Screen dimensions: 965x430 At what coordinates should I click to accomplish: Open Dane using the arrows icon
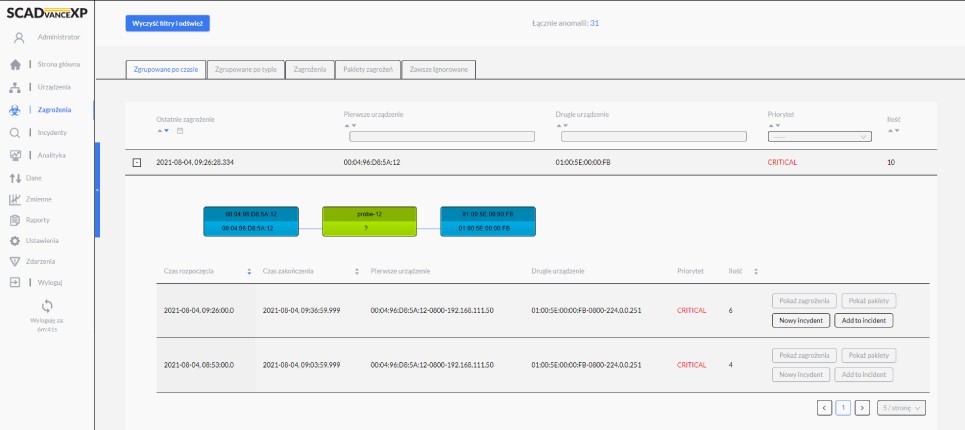tap(16, 178)
